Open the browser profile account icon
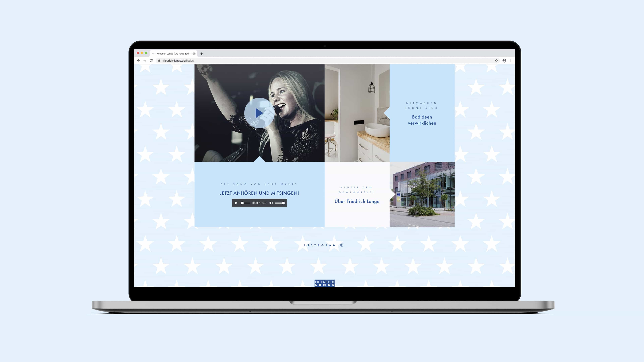 pos(504,61)
